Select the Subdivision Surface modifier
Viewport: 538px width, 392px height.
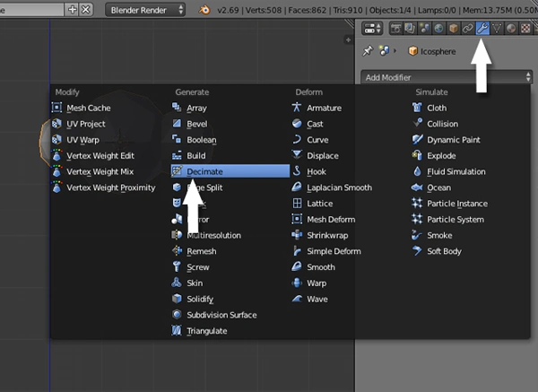pyautogui.click(x=221, y=315)
